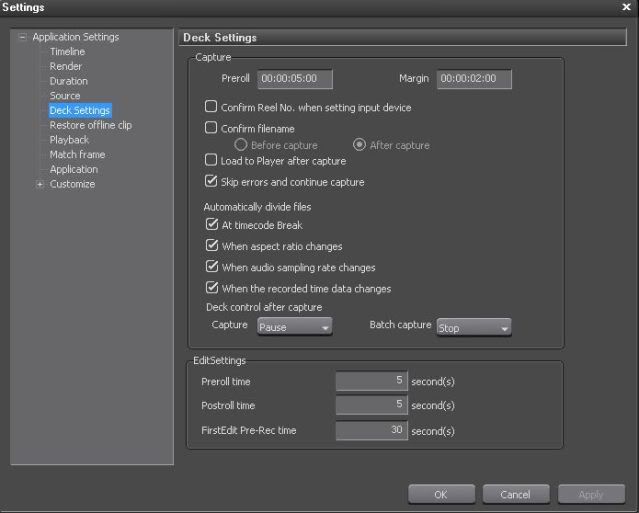The width and height of the screenshot is (639, 513).
Task: Uncheck When aspect ratio changes
Action: pyautogui.click(x=212, y=245)
